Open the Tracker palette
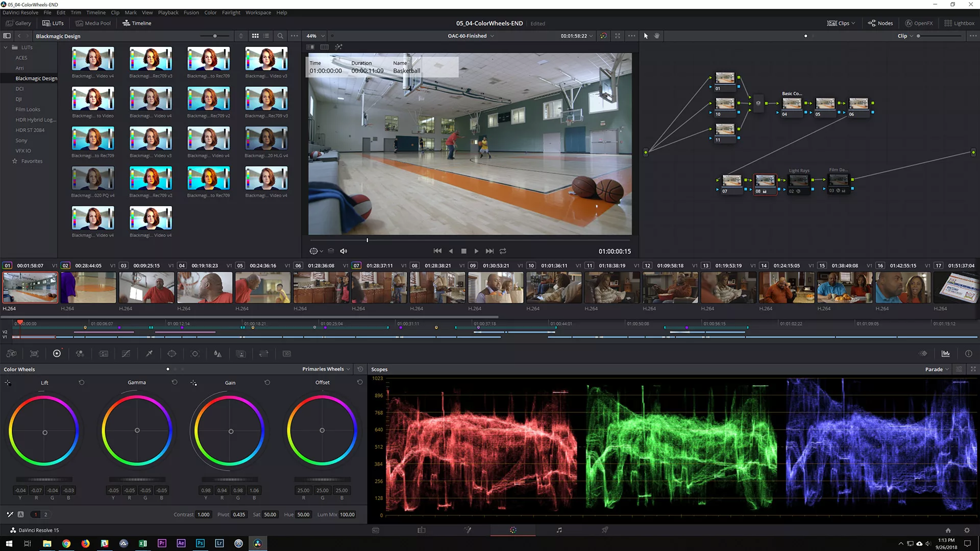This screenshot has width=980, height=551. 194,353
